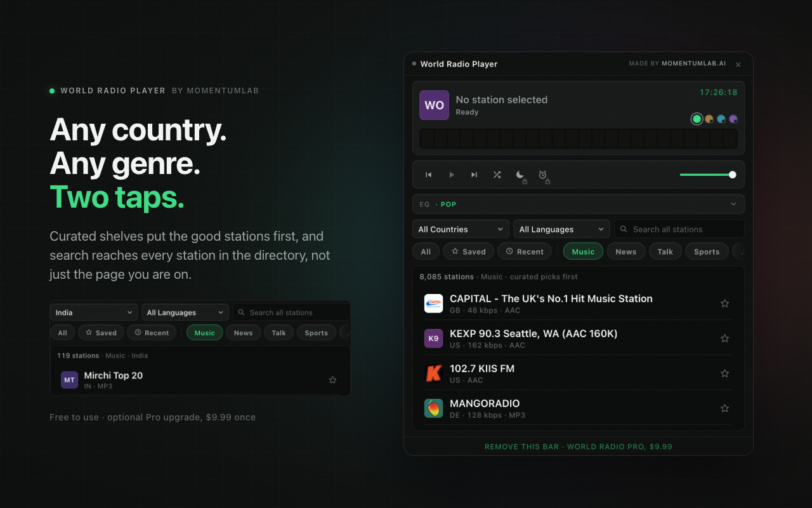Open the MOMENTUMLAB.AI maker link
812x508 pixels.
pos(693,64)
